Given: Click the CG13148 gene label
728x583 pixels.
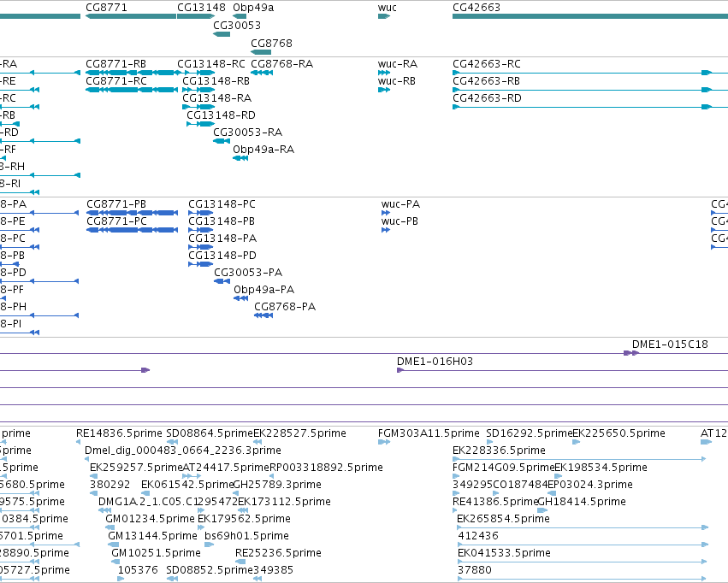Looking at the screenshot, I should [202, 8].
